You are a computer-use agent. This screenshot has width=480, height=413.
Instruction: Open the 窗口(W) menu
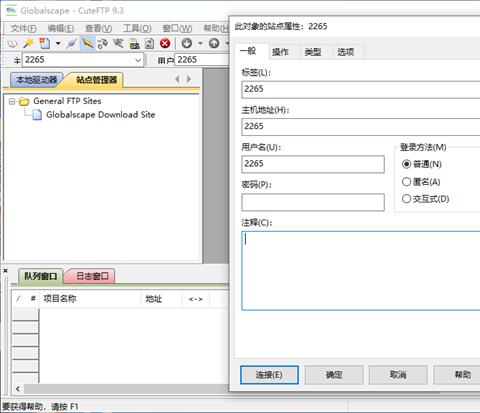point(177,28)
